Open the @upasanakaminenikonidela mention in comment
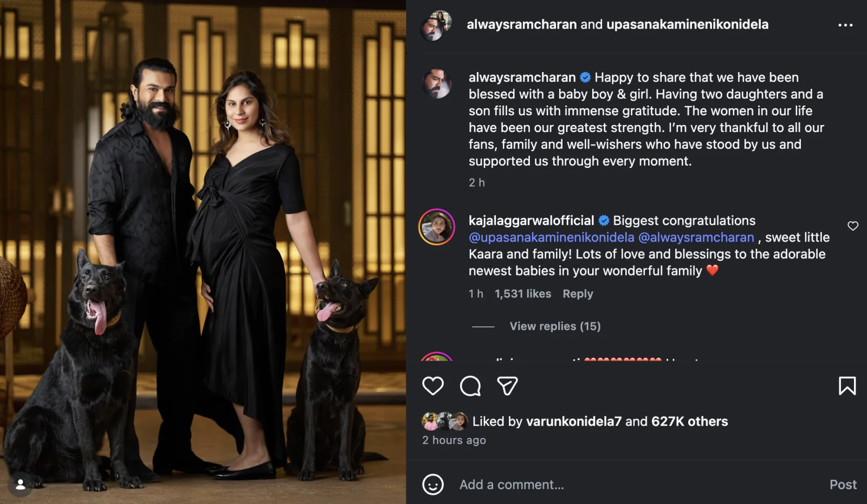Screen dimensions: 867x504 [x=551, y=237]
